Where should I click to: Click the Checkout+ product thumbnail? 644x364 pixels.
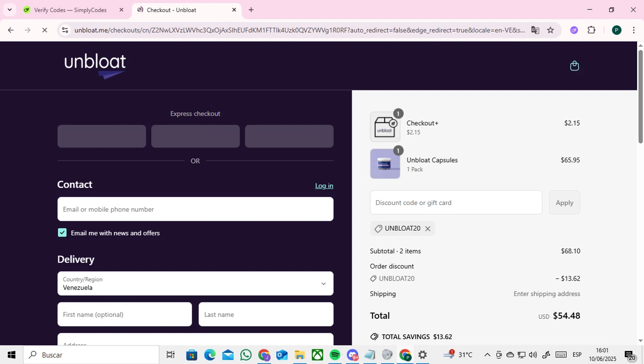click(x=385, y=127)
